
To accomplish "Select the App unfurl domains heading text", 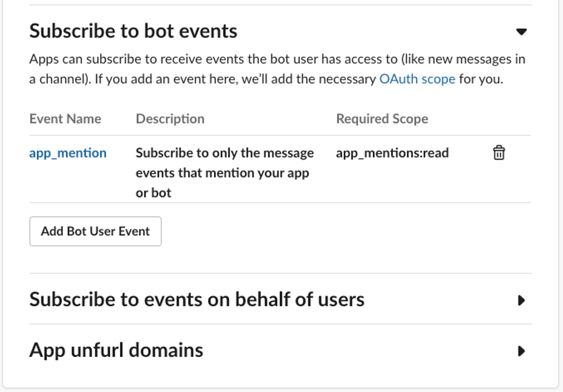I will 116,350.
